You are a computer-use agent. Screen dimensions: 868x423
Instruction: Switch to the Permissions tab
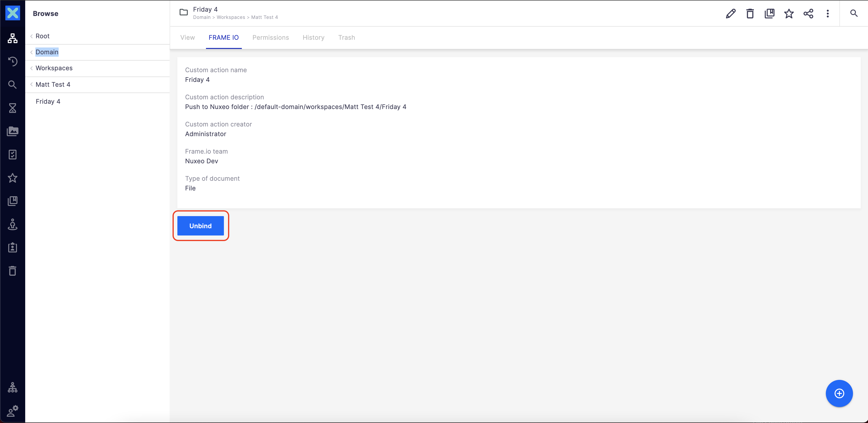click(x=271, y=37)
